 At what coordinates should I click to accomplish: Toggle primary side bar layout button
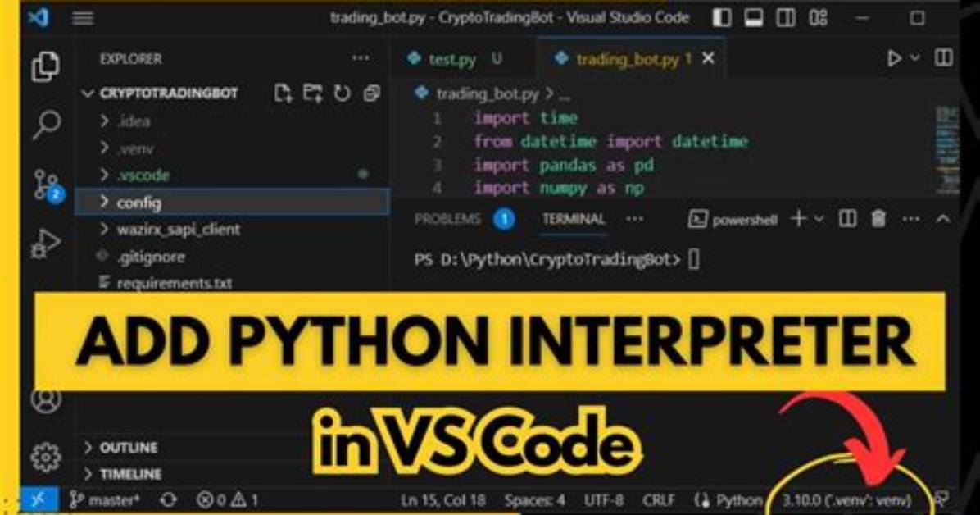tap(722, 17)
